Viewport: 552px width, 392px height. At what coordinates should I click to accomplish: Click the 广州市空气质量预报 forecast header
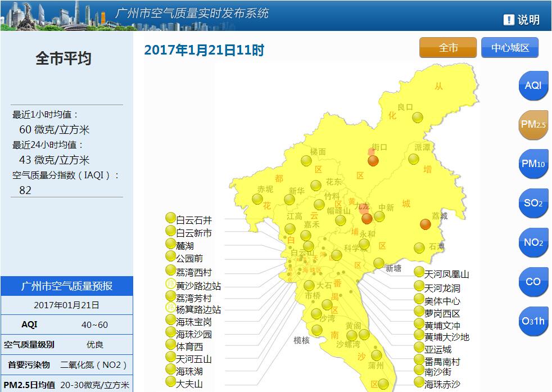(67, 286)
